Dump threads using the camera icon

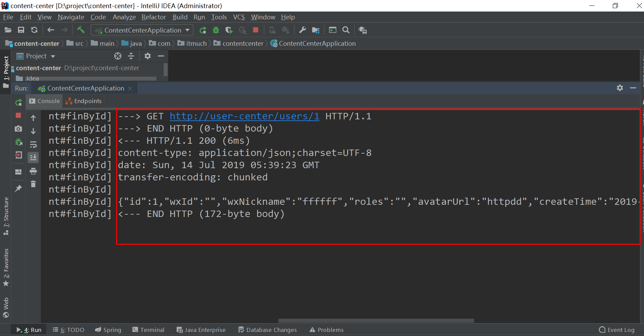tap(19, 129)
